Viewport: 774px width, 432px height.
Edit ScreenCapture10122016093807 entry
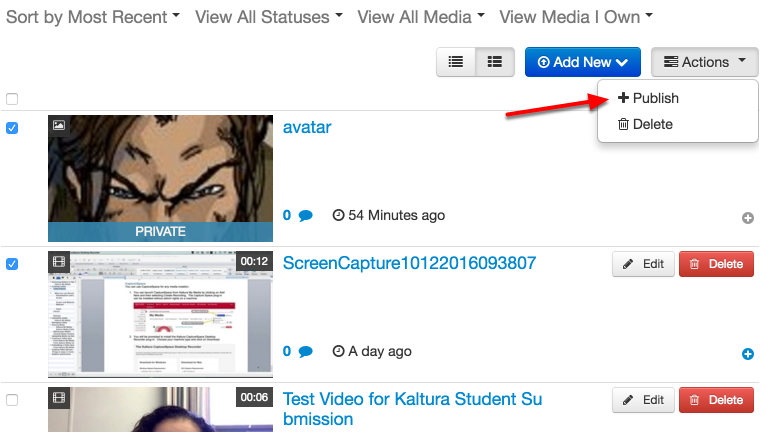[643, 264]
